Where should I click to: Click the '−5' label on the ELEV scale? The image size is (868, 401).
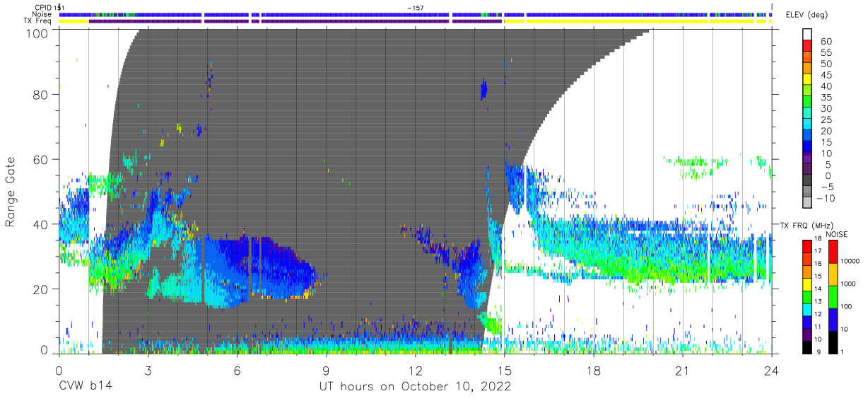pos(827,187)
